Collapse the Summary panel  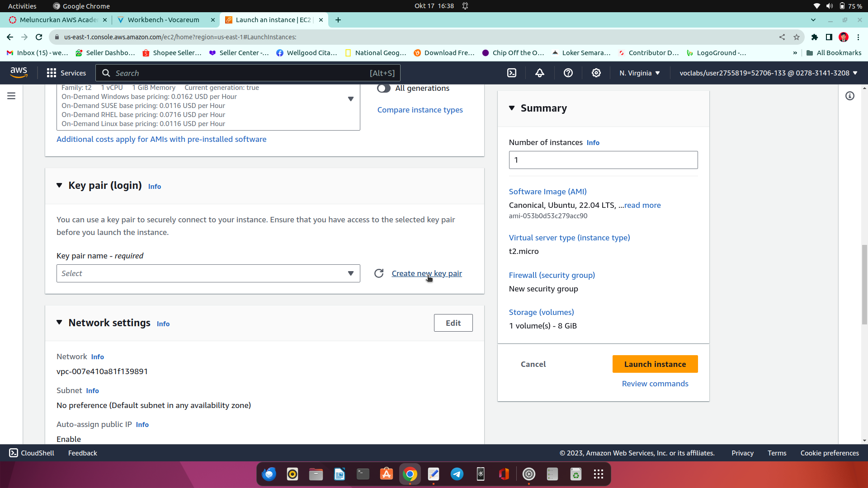coord(512,108)
